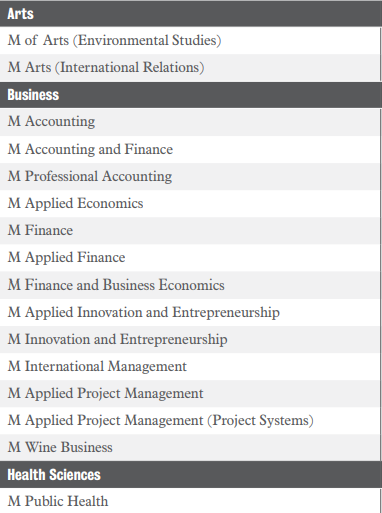Choose M Accounting row
Image resolution: width=382 pixels, height=513 pixels.
pos(190,122)
